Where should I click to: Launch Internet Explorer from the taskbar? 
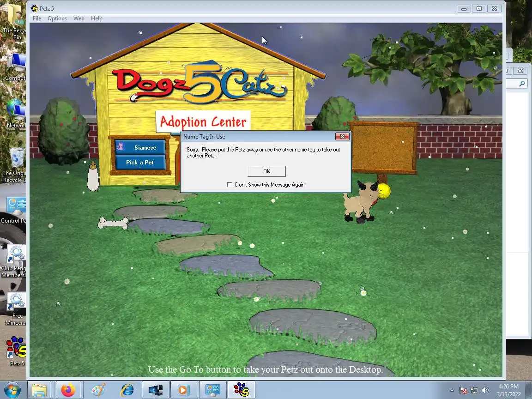(x=127, y=390)
